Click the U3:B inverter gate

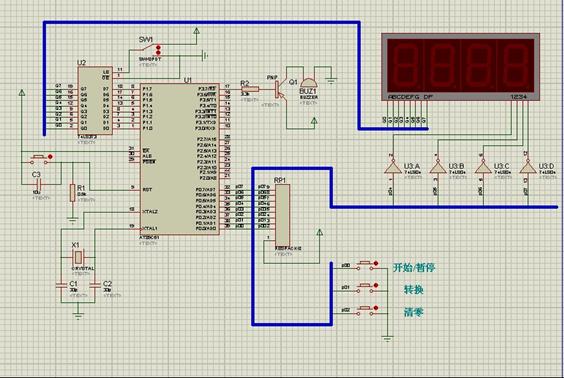[438, 168]
